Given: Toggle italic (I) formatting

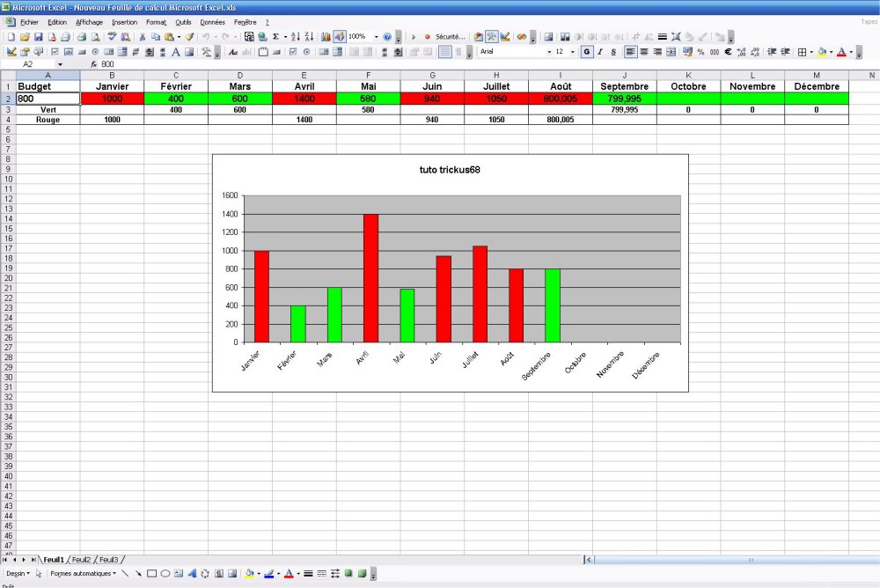Looking at the screenshot, I should [600, 52].
